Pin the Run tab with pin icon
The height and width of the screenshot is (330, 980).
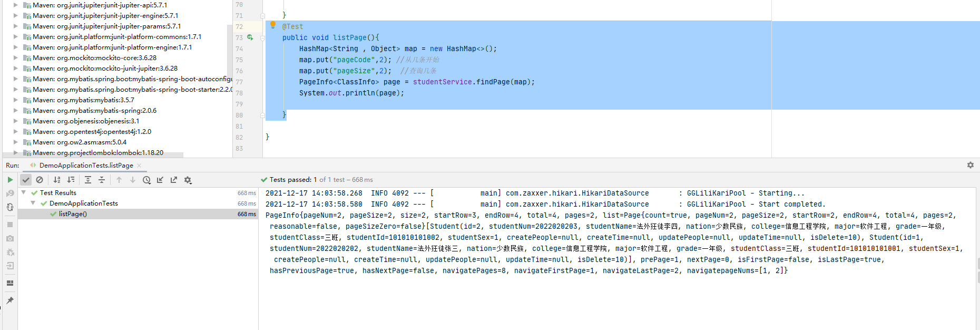[10, 300]
